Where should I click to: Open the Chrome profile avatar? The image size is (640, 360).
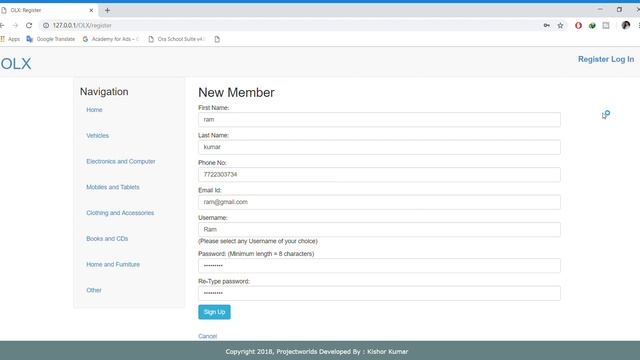click(626, 25)
